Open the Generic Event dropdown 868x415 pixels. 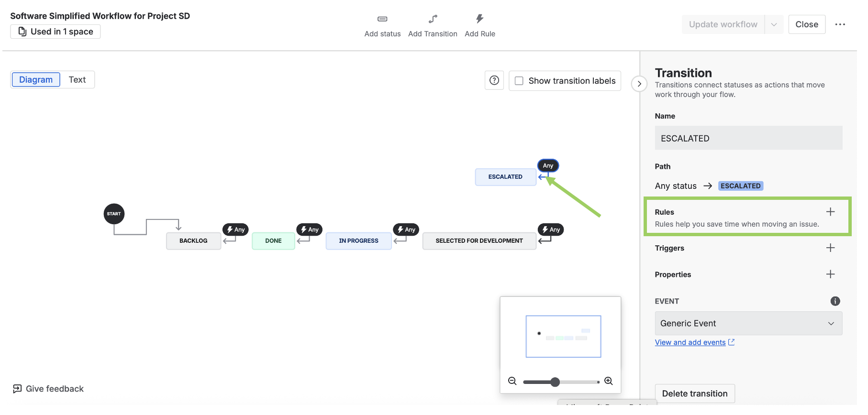coord(748,324)
